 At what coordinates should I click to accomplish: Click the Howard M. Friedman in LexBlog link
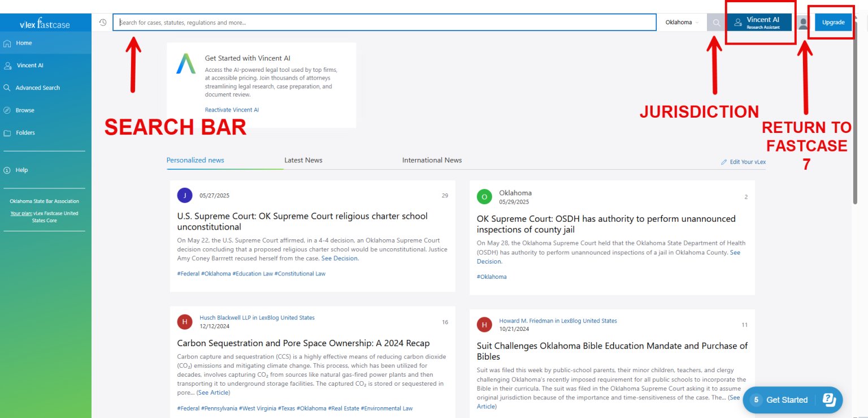[558, 321]
